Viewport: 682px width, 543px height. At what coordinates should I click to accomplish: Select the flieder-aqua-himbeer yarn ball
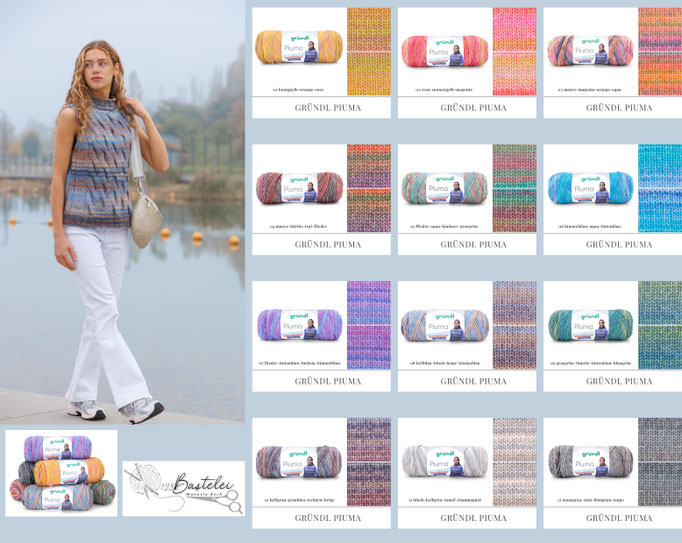tap(445, 188)
